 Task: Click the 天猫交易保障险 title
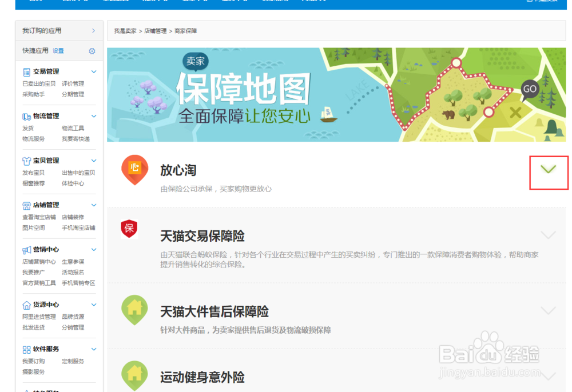pyautogui.click(x=202, y=236)
